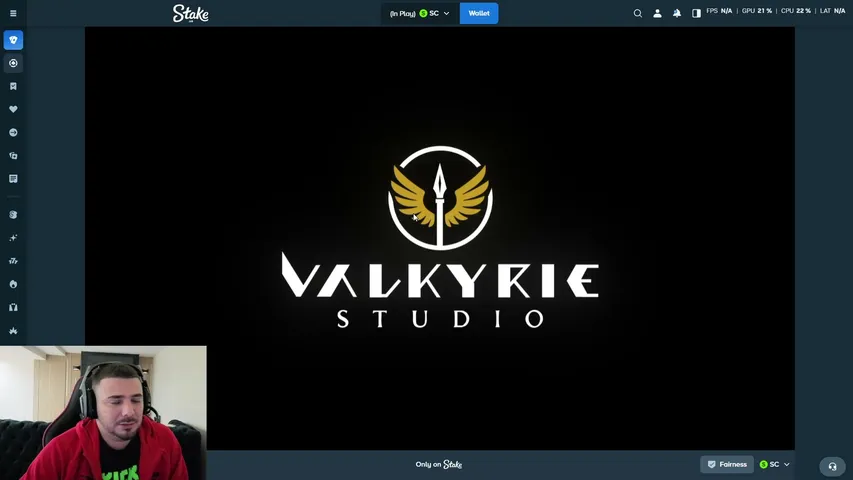Screen dimensions: 853x480
Task: Expand the bottom SC currency selector
Action: pyautogui.click(x=775, y=464)
